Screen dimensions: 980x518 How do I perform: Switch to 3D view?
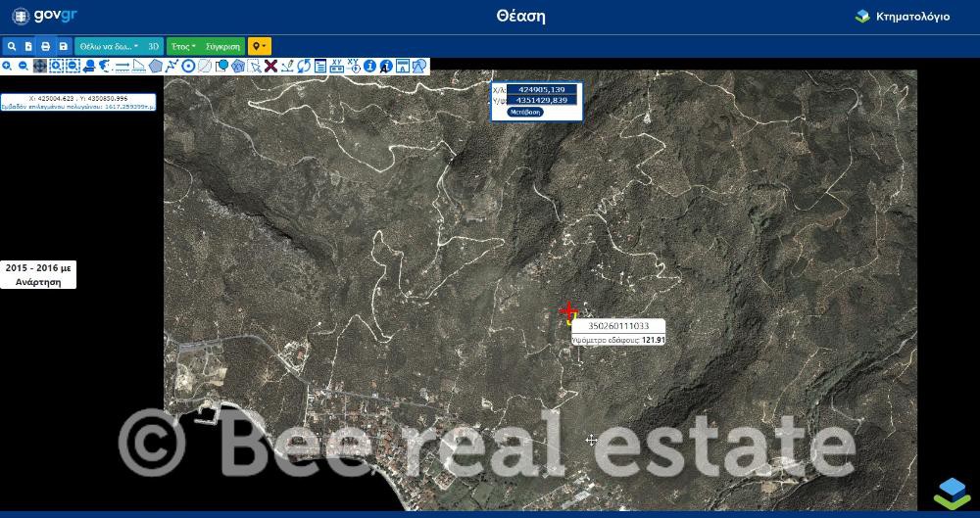[153, 46]
